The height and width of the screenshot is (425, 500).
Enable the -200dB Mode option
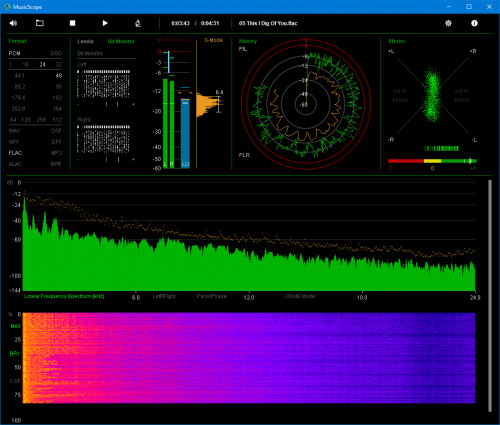pos(299,296)
